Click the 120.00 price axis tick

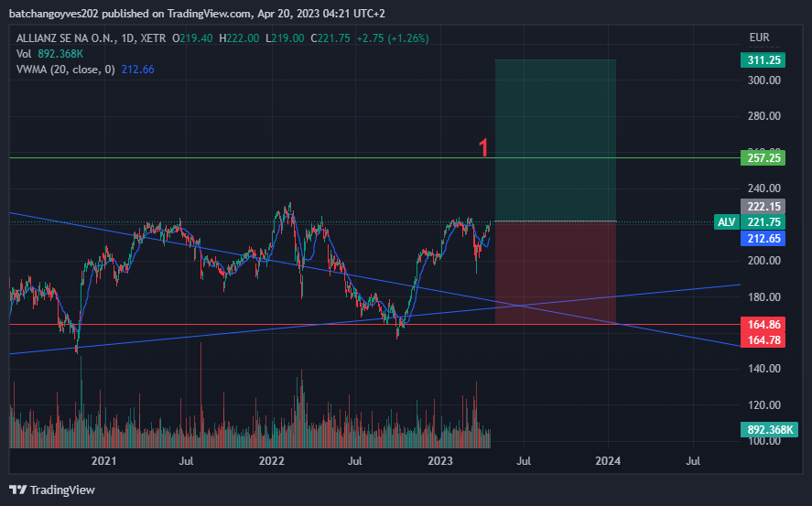point(763,404)
